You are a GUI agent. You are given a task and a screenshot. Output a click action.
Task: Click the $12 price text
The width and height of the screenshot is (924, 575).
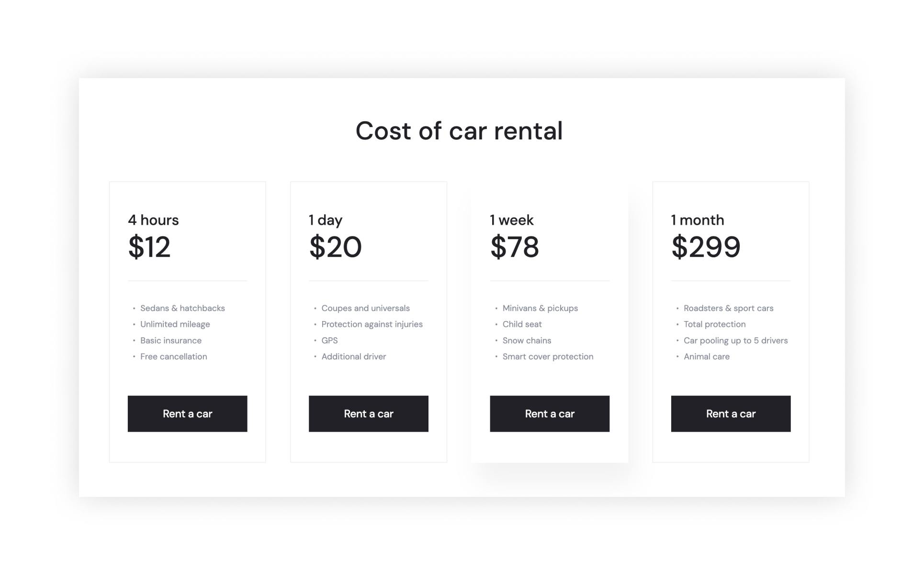coord(149,247)
